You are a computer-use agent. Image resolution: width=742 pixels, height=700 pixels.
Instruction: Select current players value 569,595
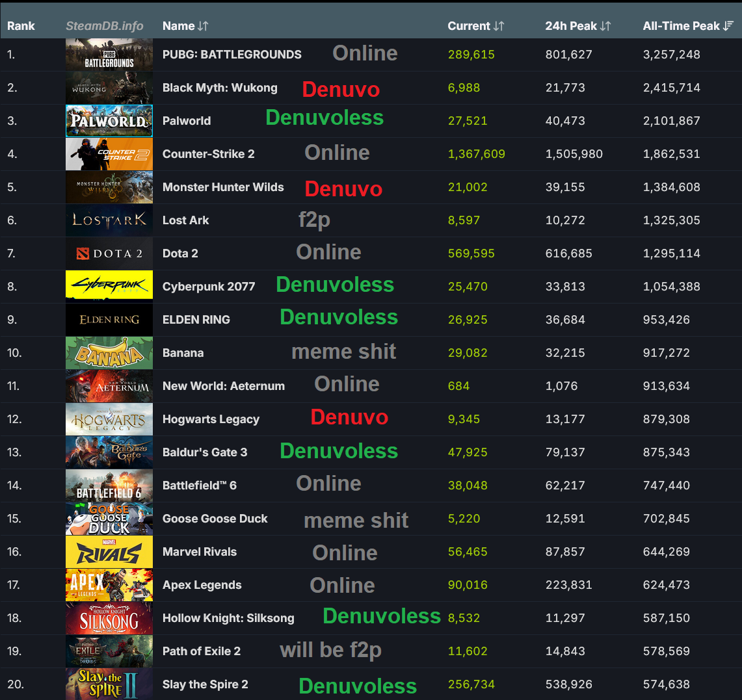coord(471,253)
